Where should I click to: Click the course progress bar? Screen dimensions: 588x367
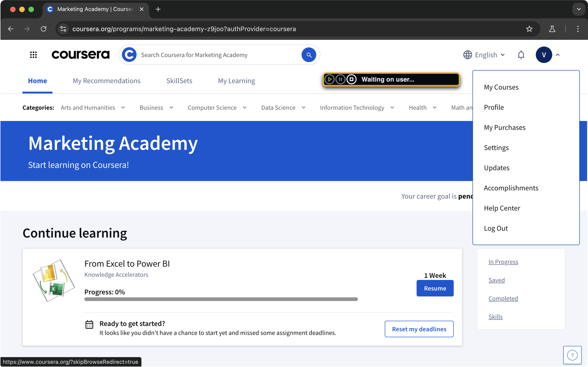click(x=221, y=299)
